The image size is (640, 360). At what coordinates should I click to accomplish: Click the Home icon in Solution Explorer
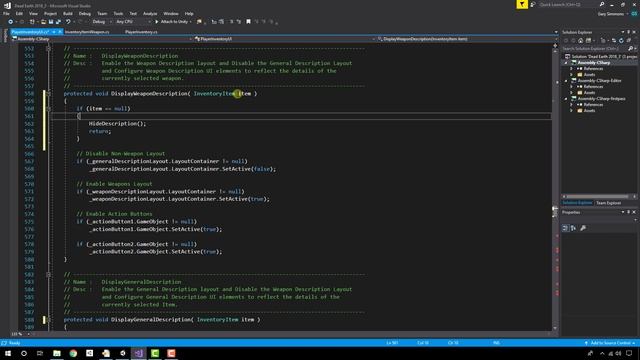[581, 40]
